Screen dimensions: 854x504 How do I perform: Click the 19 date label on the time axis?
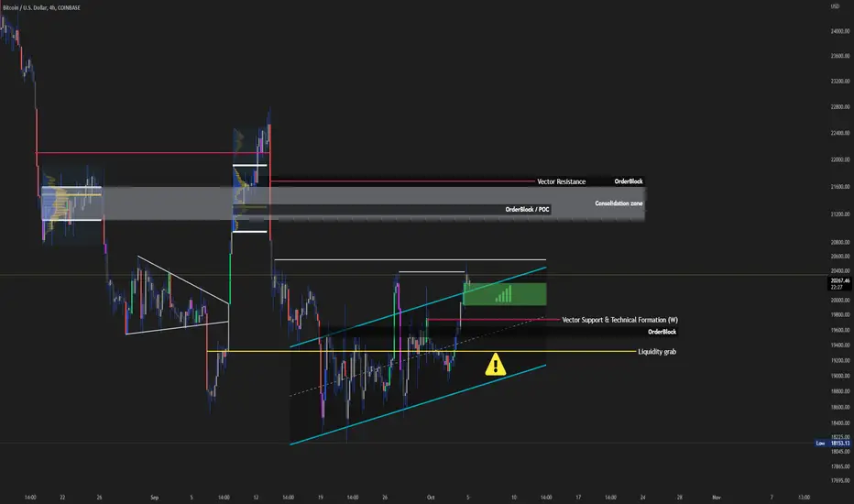tap(321, 497)
